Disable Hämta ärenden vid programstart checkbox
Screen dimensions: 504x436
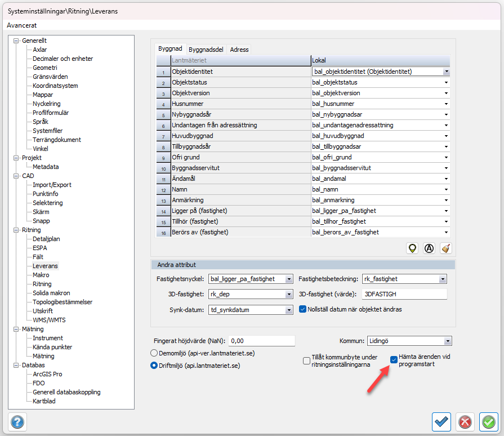(394, 360)
